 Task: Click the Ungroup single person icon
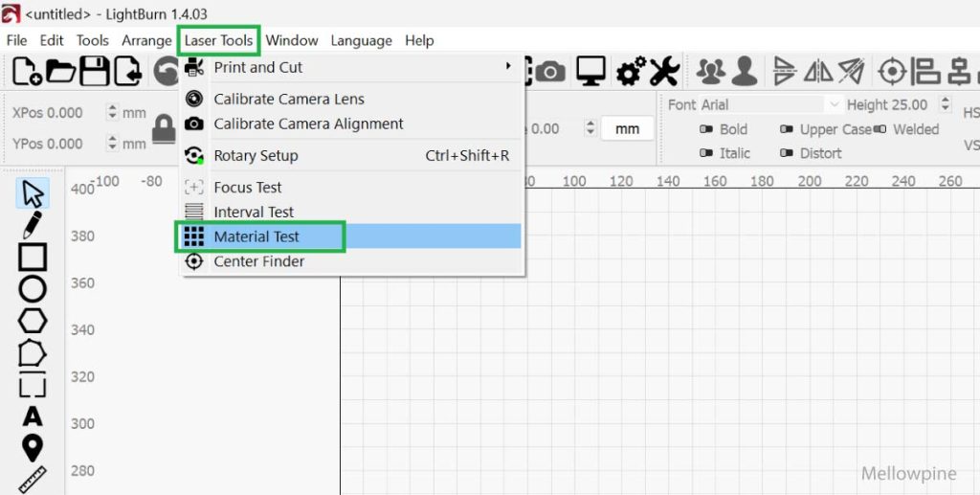tap(745, 71)
